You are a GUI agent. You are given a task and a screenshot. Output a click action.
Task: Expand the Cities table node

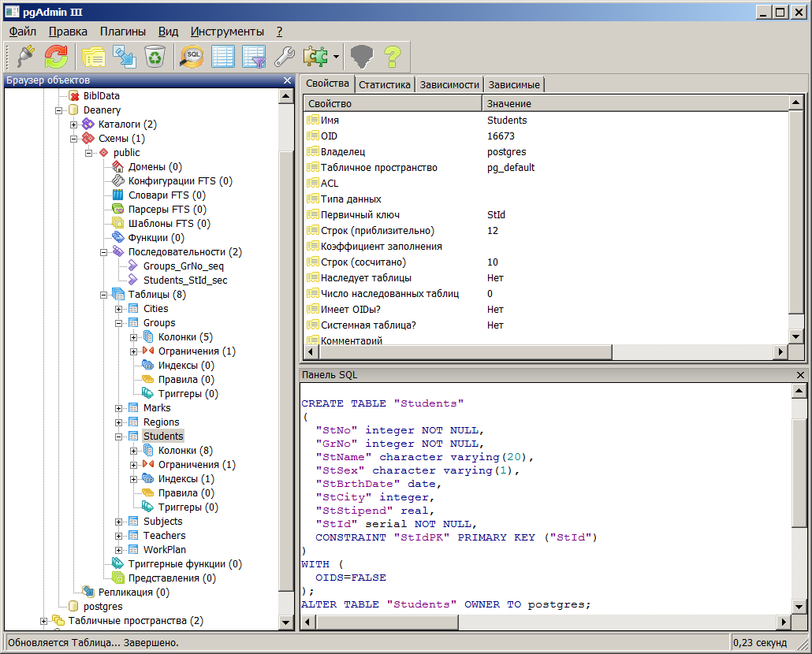(x=118, y=309)
